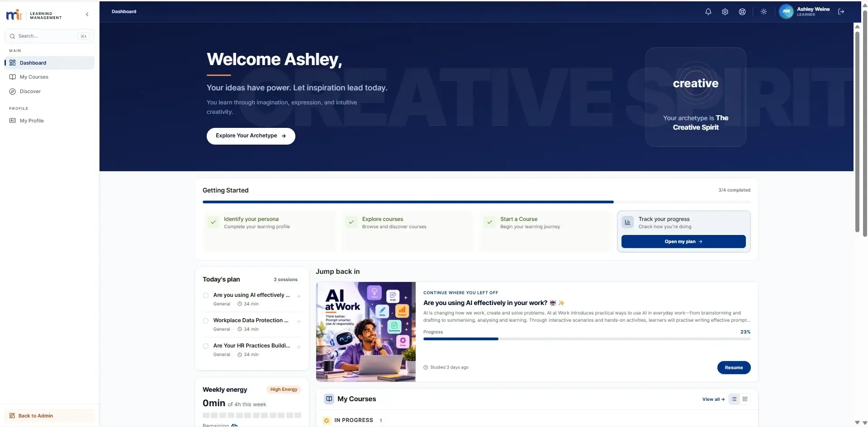Open the notifications bell
This screenshot has width=868, height=427.
(708, 12)
